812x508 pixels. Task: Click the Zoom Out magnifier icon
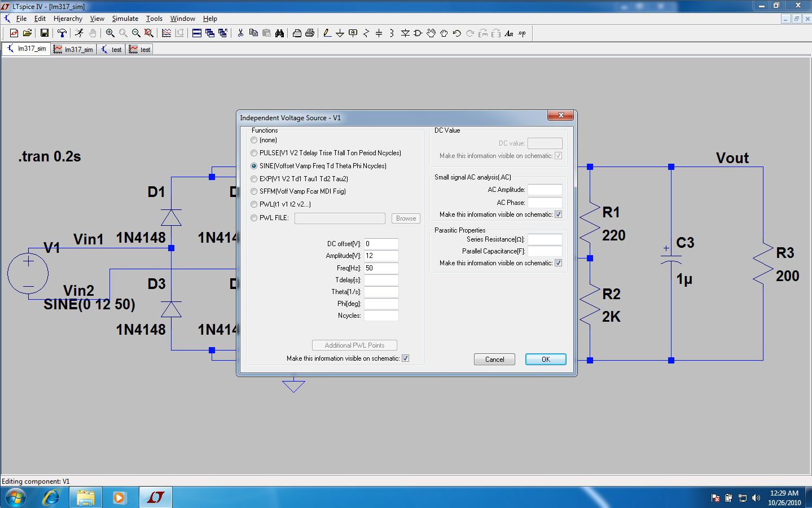click(x=136, y=33)
